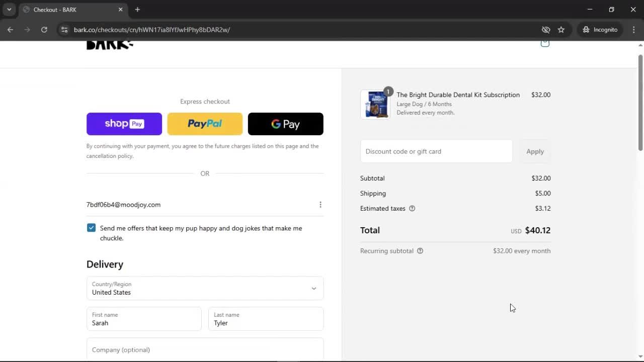View site information icon in address bar

pyautogui.click(x=64, y=30)
